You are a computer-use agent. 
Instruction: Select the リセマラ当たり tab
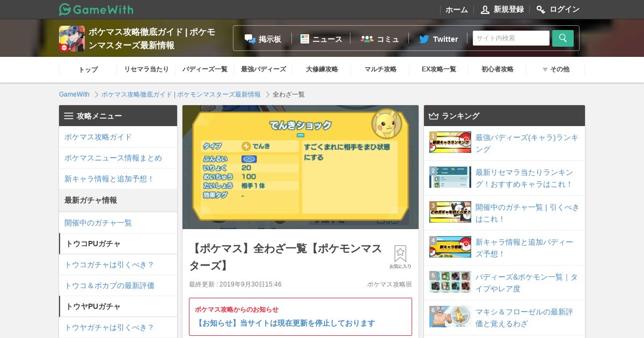click(x=147, y=69)
